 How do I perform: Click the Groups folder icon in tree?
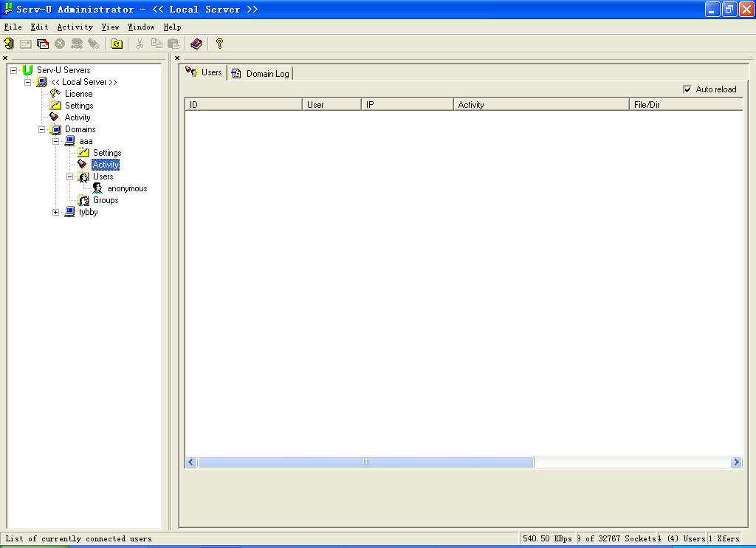[83, 200]
